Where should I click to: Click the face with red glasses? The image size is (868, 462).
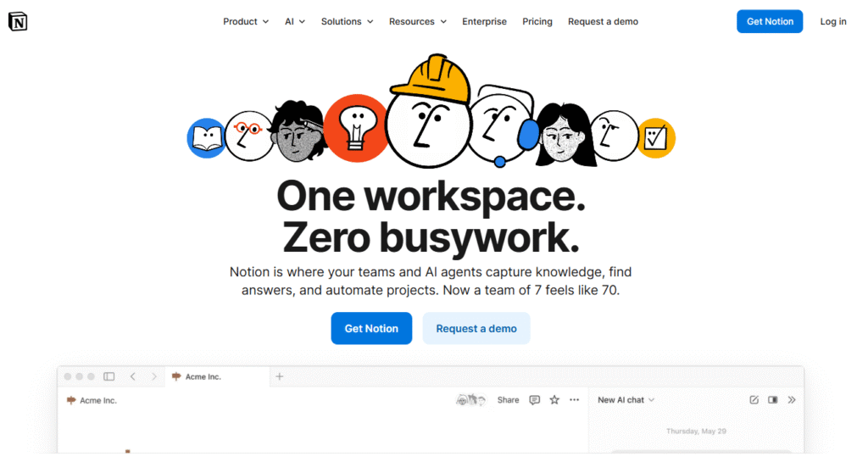[248, 136]
